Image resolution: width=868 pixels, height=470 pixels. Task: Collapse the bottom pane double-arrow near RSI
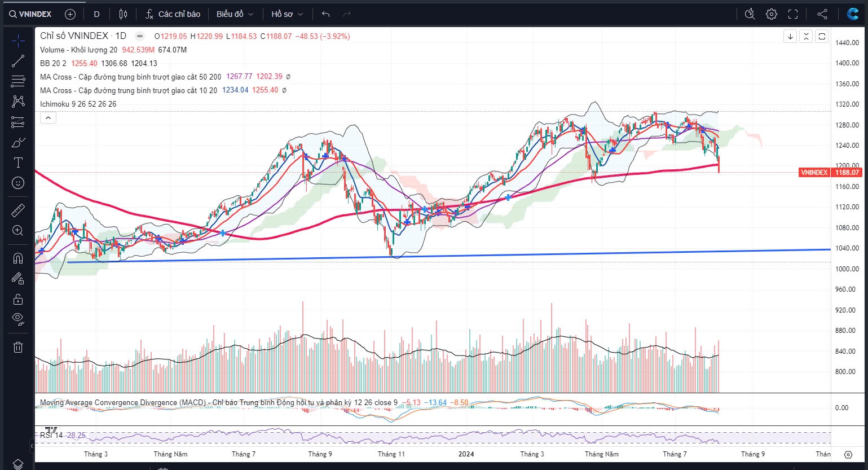pos(32,446)
